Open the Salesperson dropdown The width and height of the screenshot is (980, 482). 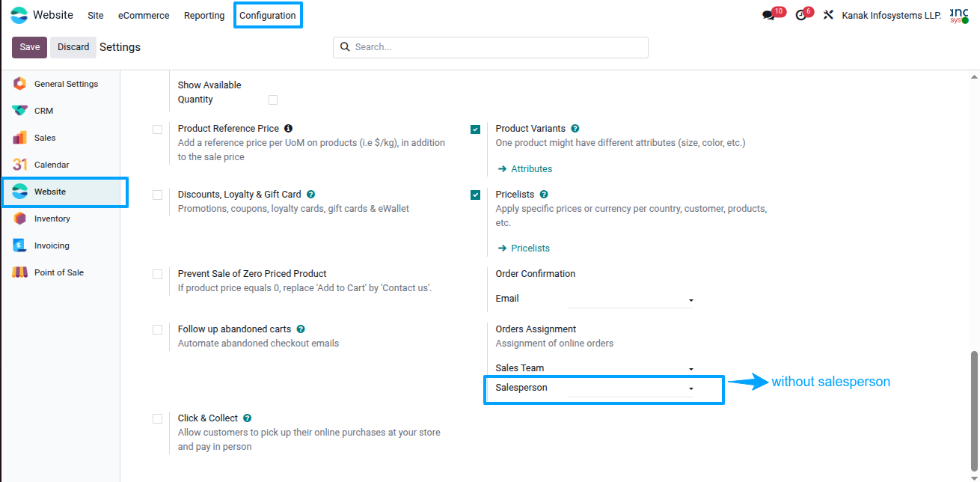point(632,388)
